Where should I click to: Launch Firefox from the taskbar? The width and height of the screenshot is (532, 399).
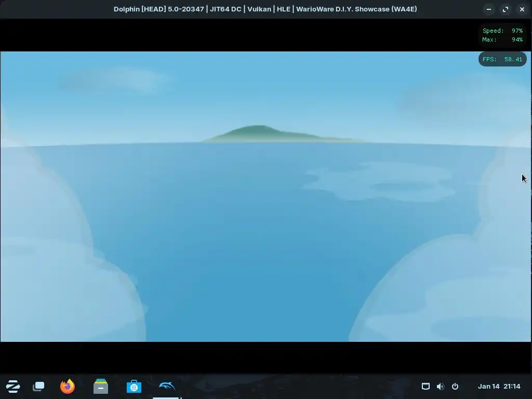67,387
